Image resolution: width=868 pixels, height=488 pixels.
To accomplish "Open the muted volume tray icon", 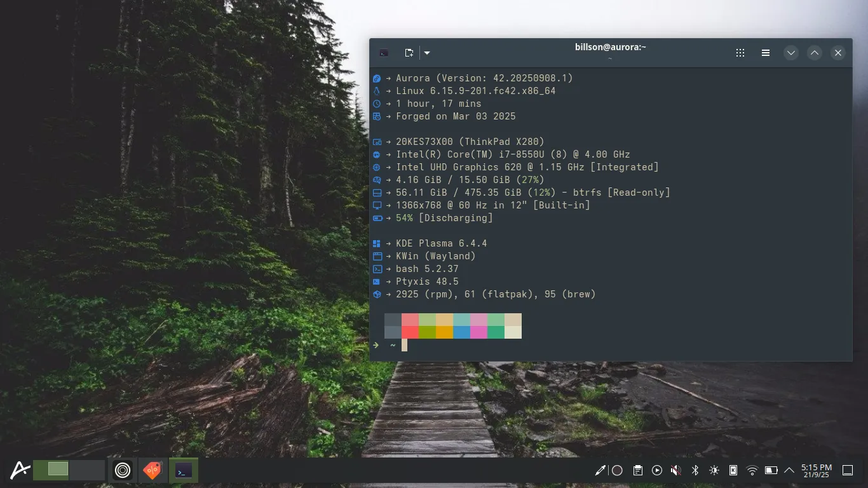I will (676, 470).
